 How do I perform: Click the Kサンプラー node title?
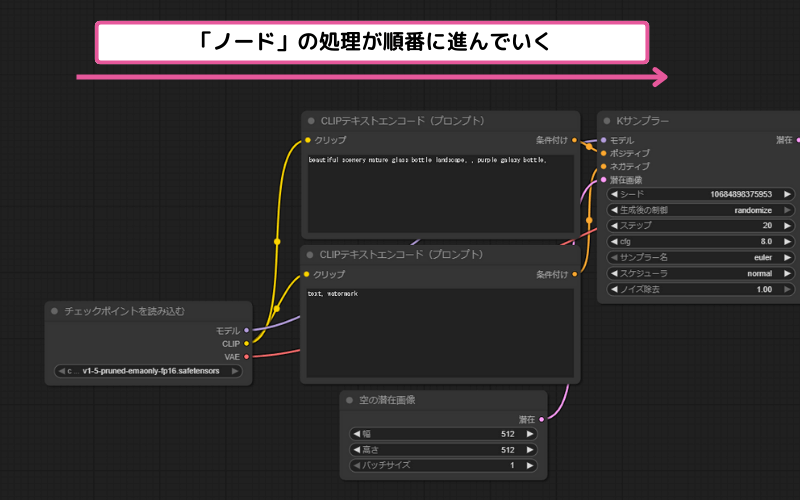(x=642, y=121)
